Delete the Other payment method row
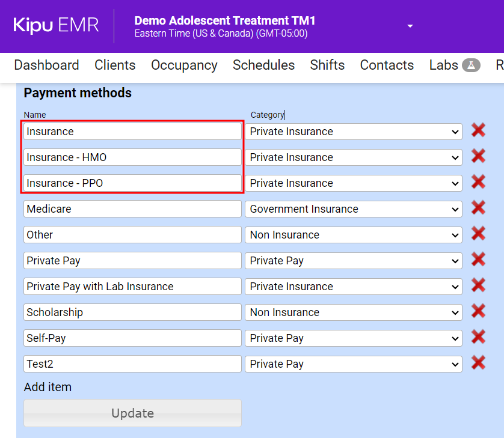Image resolution: width=504 pixels, height=438 pixels. click(478, 234)
